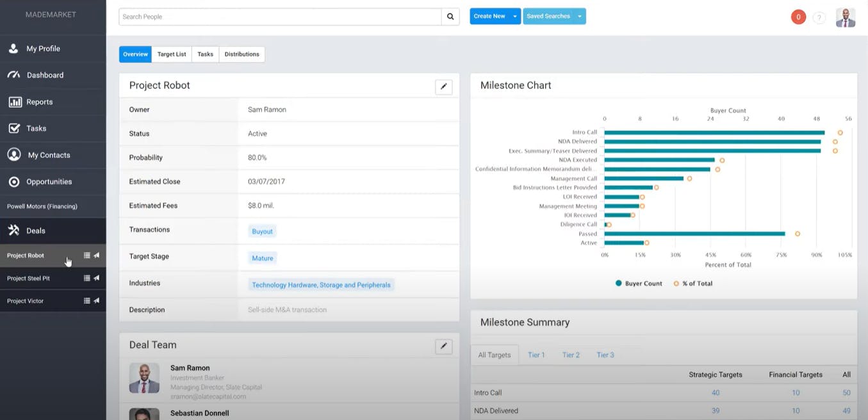Select Project Robot in sidebar
This screenshot has width=868, height=420.
coord(26,255)
